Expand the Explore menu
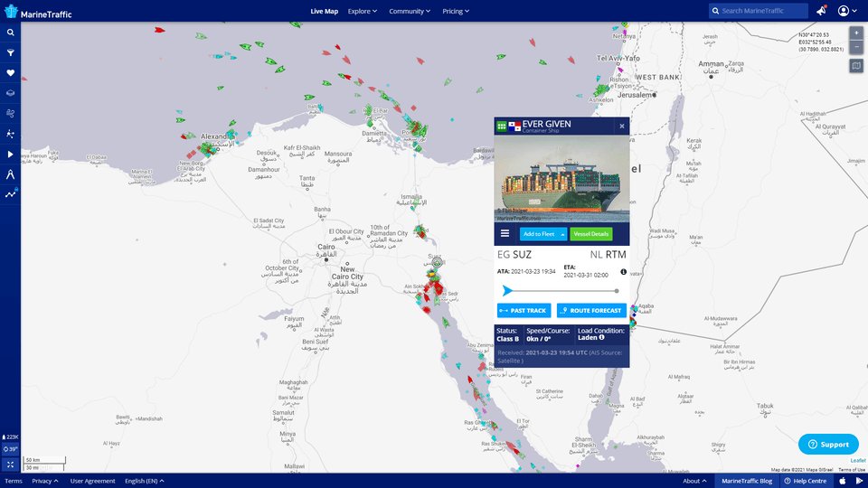Viewport: 868px width, 488px height. point(362,11)
